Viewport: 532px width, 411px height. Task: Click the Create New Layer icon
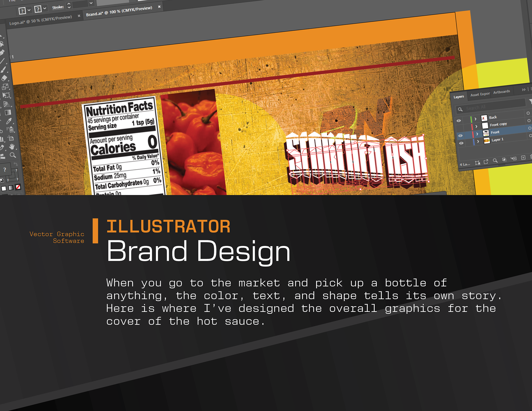523,158
